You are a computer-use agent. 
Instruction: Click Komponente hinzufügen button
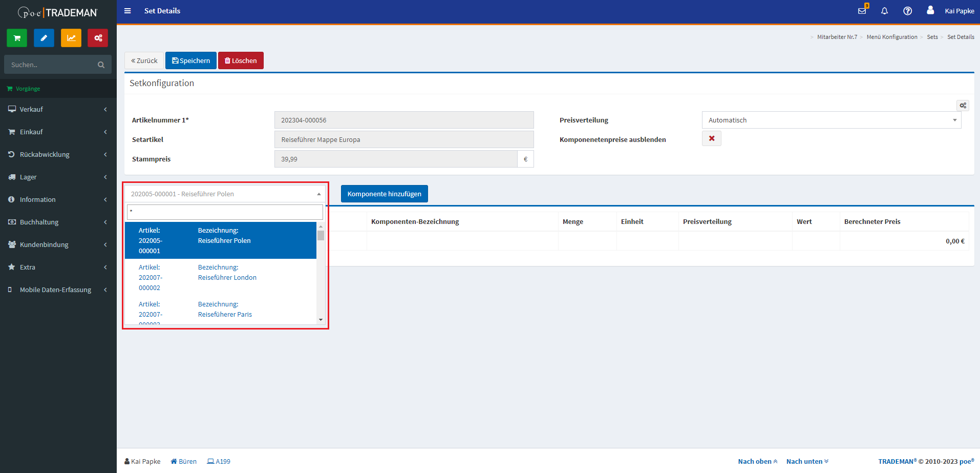384,194
